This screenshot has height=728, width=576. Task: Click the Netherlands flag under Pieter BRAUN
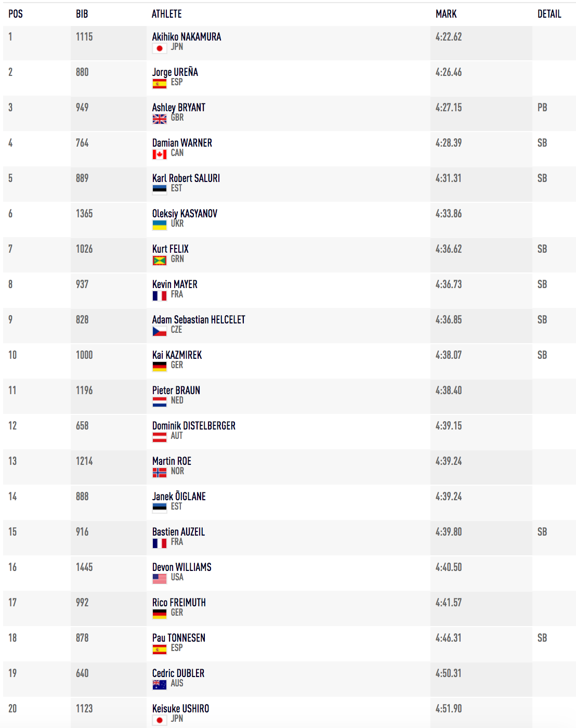pos(160,402)
